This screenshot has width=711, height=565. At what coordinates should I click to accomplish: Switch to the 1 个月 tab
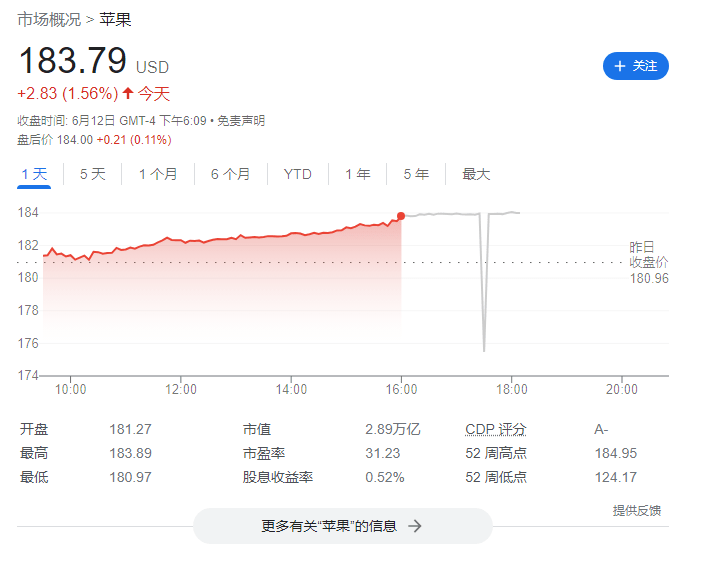(158, 174)
